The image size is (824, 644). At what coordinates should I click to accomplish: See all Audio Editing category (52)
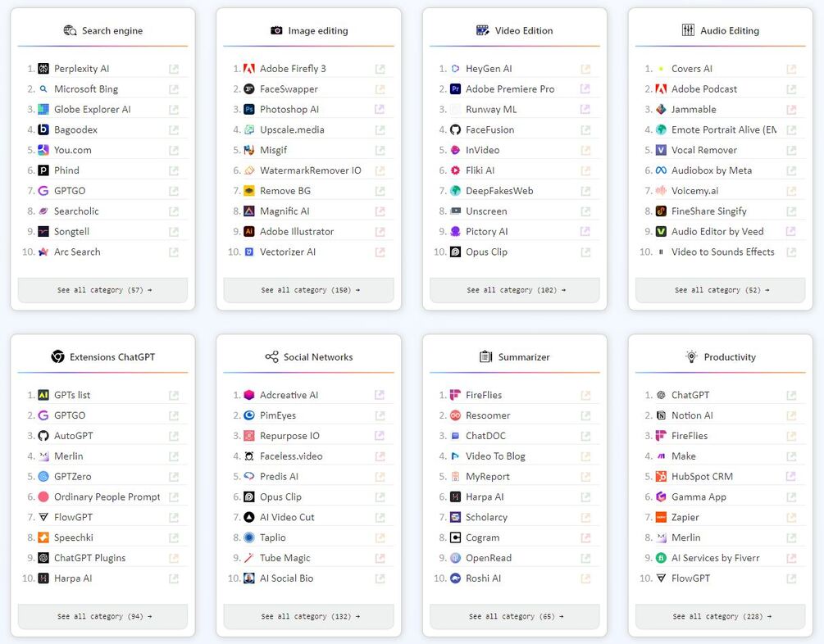721,290
